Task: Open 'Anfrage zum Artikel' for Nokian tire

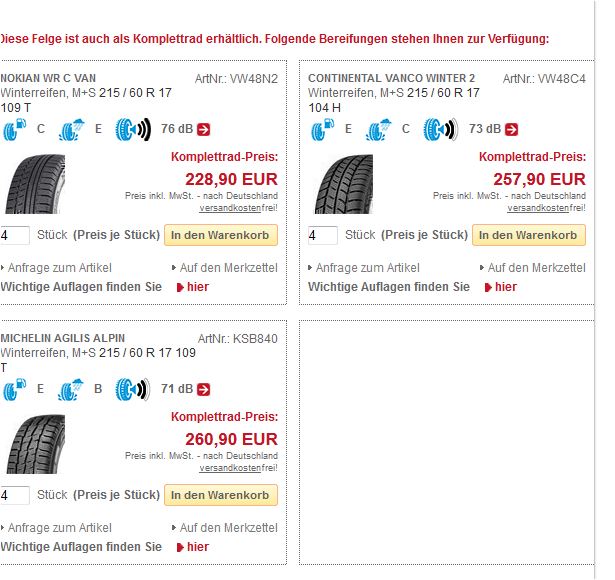Action: click(x=60, y=267)
